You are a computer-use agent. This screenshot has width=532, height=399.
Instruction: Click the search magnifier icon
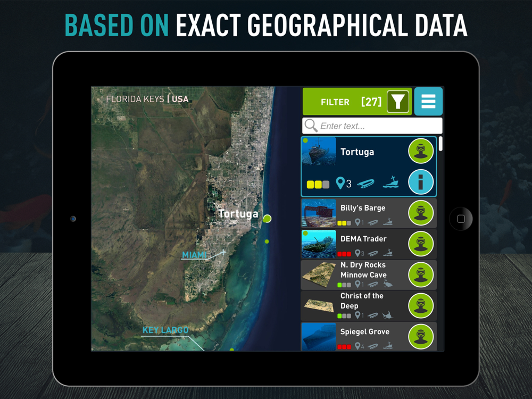point(311,126)
